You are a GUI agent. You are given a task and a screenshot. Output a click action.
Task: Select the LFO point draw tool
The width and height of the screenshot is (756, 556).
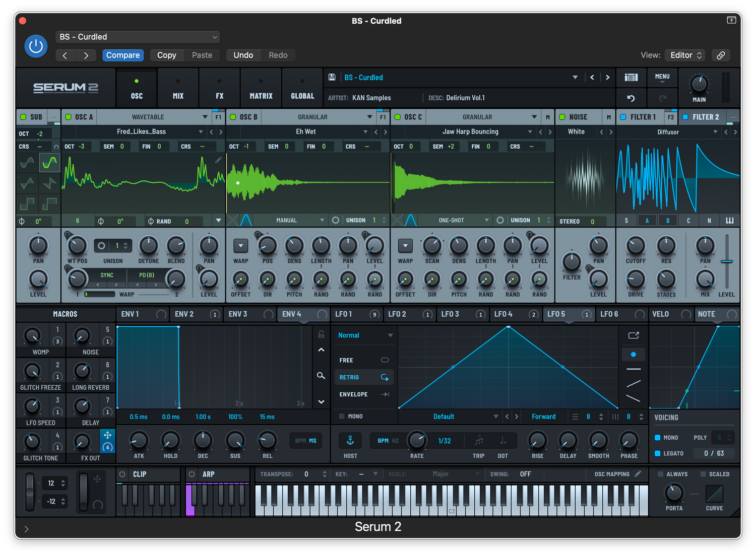(634, 355)
